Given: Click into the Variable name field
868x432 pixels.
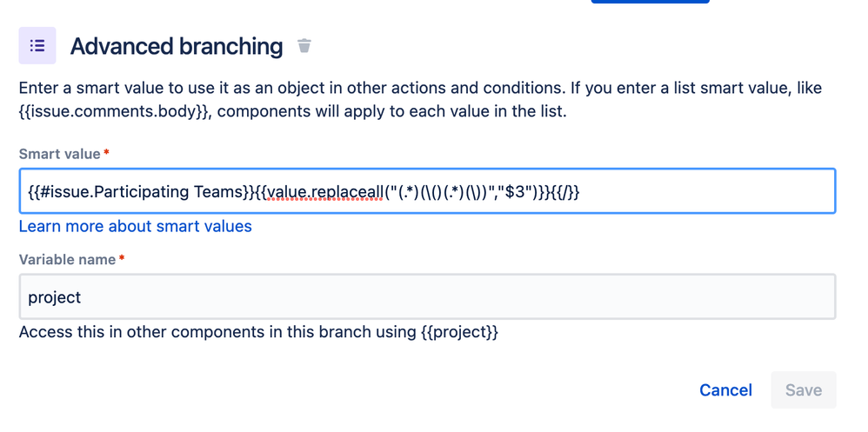Looking at the screenshot, I should click(x=427, y=297).
